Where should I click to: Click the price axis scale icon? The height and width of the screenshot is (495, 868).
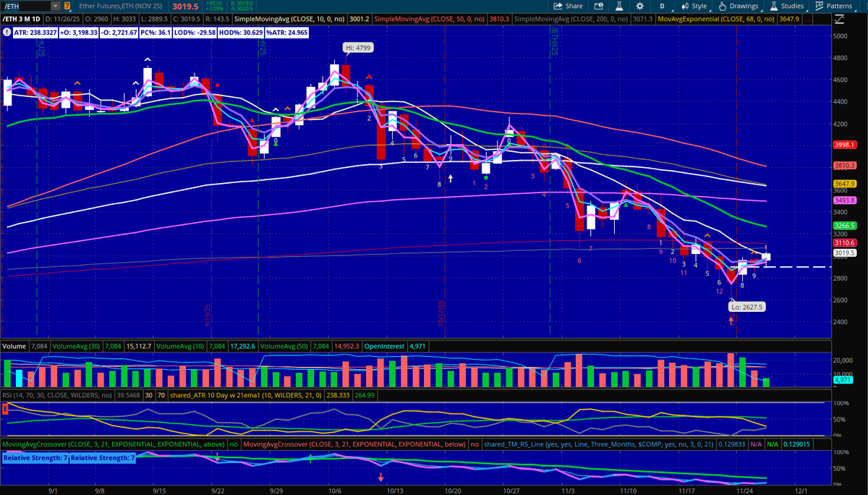pyautogui.click(x=838, y=19)
